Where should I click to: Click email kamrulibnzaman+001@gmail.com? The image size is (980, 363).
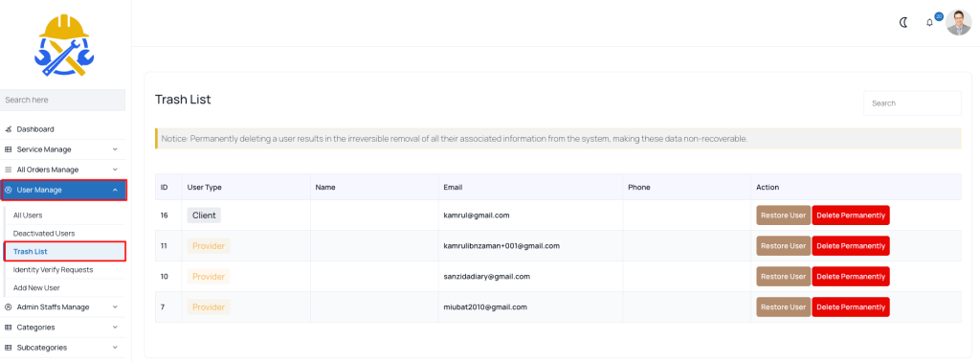coord(501,246)
